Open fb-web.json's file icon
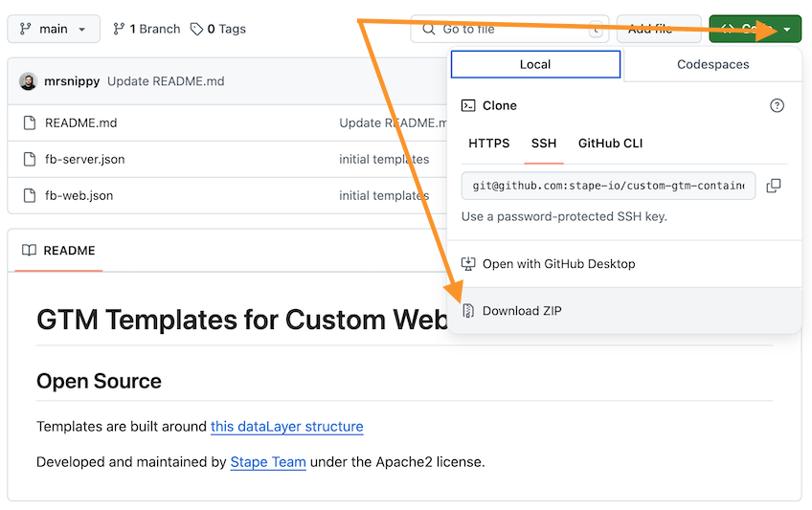This screenshot has width=812, height=510. [30, 195]
